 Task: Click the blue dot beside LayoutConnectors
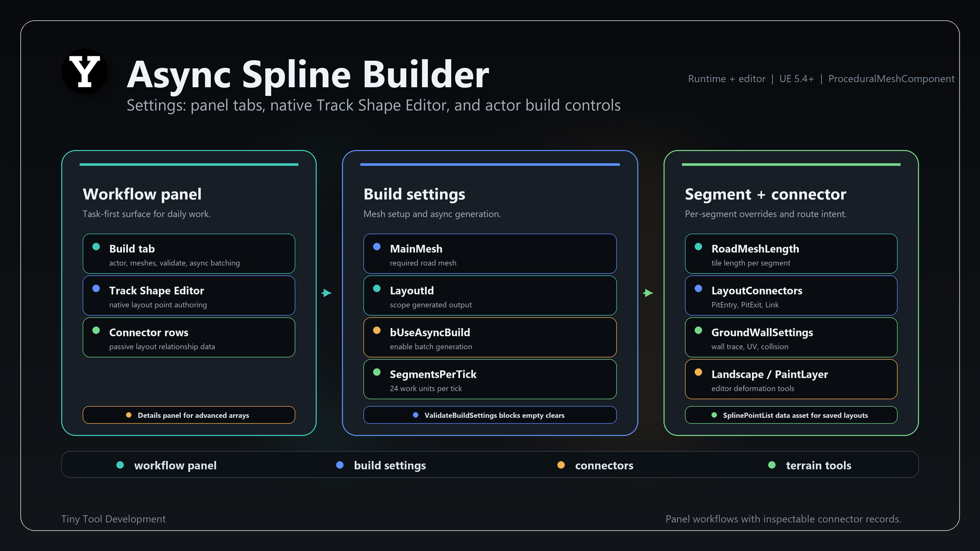[698, 288]
